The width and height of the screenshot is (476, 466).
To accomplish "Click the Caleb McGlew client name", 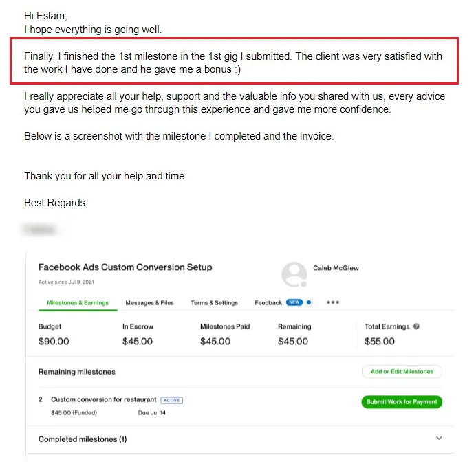I will [336, 268].
